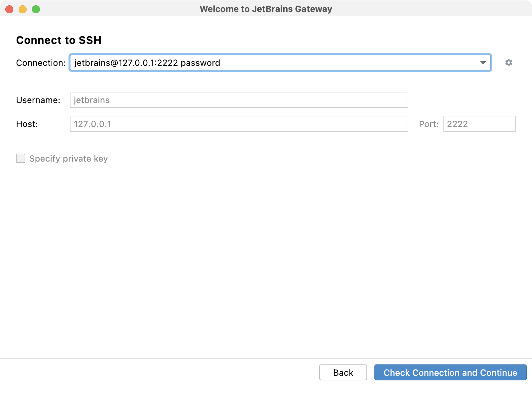
Task: Minimize the Gateway window with yellow button
Action: point(22,9)
